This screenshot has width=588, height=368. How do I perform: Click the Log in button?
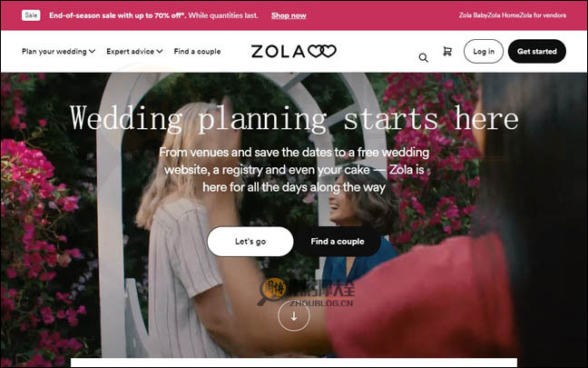[484, 52]
